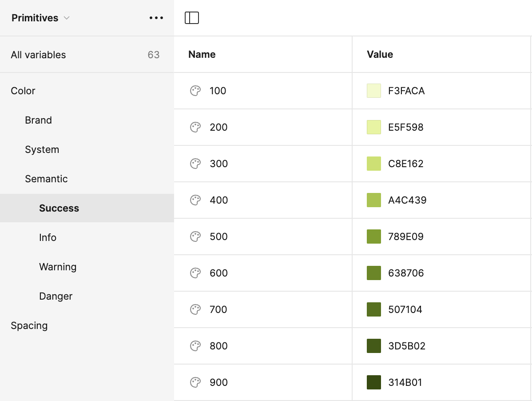Viewport: 532px width, 401px height.
Task: Go to the Danger variables group
Action: click(x=56, y=296)
